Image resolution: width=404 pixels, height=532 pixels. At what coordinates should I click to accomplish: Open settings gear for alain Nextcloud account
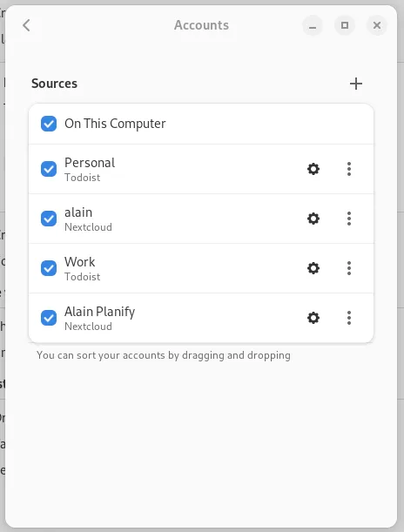pyautogui.click(x=313, y=219)
